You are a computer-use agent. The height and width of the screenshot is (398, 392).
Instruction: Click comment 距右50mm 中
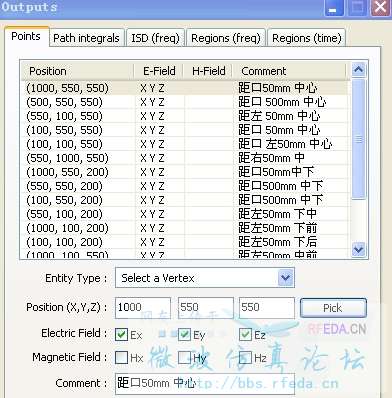tap(271, 158)
